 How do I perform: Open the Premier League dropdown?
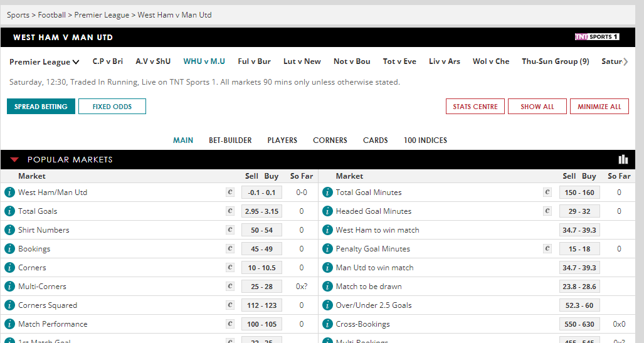coord(44,62)
